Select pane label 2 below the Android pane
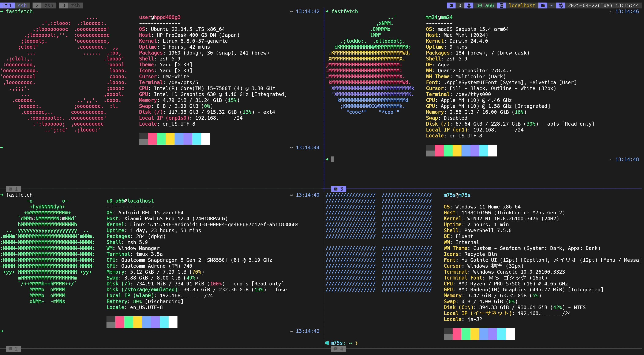 13,349
